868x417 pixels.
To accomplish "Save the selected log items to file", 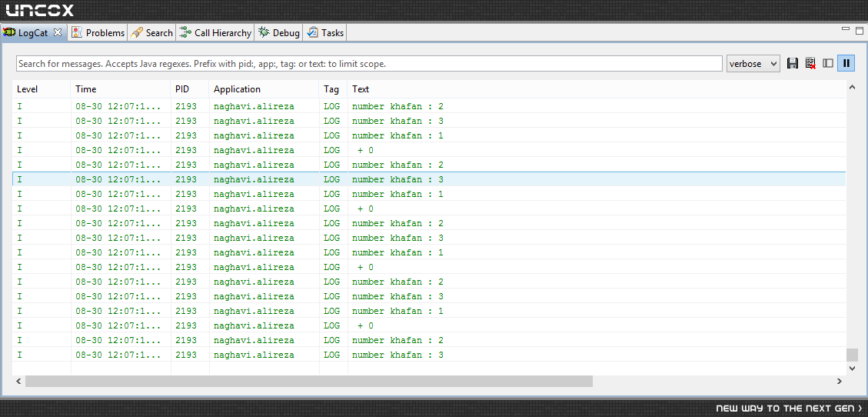I will [792, 63].
